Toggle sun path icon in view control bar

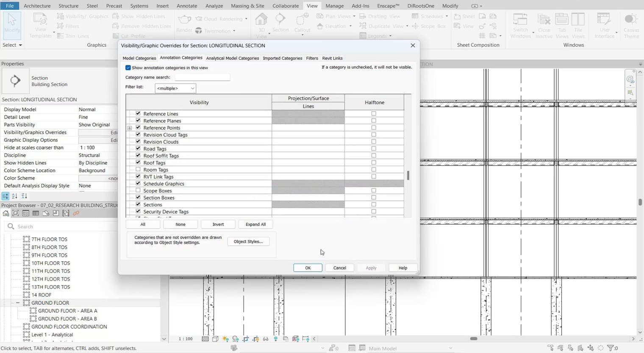(225, 339)
